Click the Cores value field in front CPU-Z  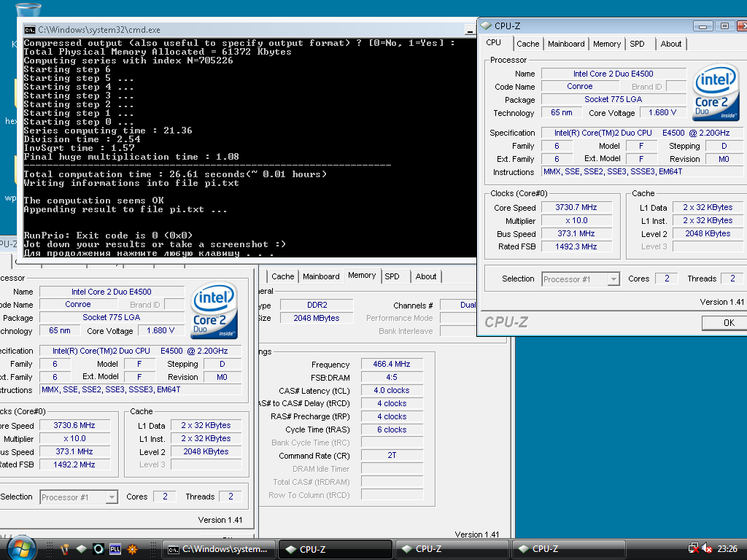point(667,279)
